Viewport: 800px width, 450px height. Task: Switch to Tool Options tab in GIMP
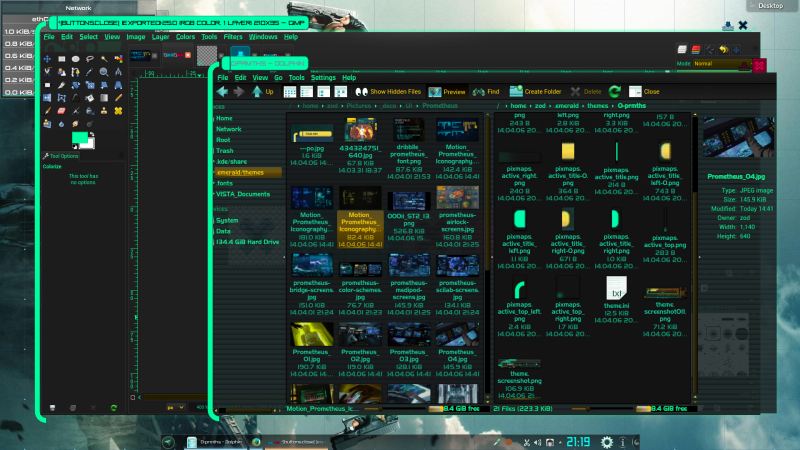coord(61,156)
